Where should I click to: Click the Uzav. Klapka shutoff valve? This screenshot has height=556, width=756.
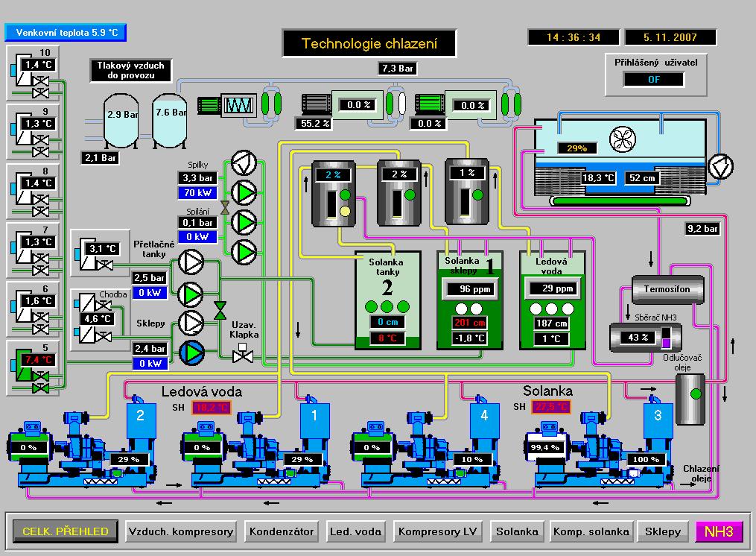tap(243, 354)
